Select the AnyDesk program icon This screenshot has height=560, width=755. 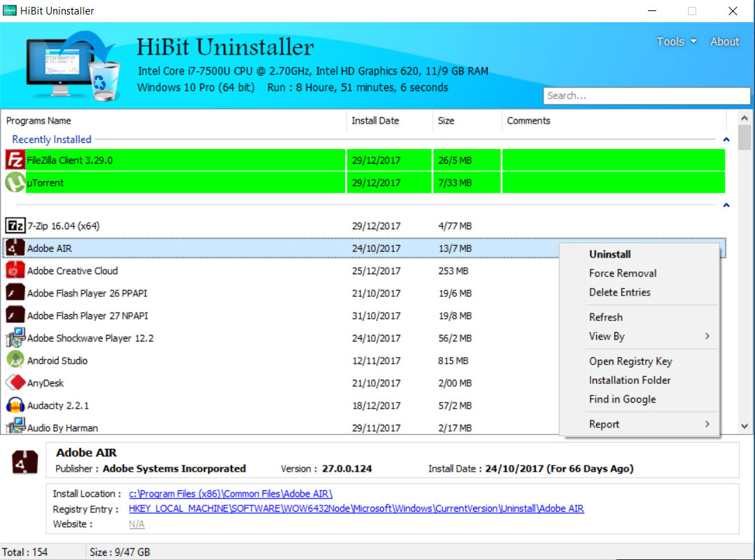click(15, 383)
